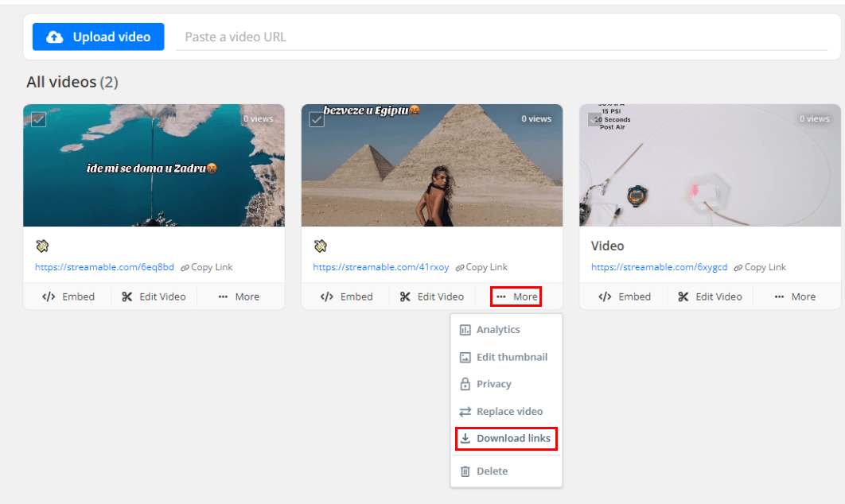Expand More options for the third video
This screenshot has width=845, height=504.
click(795, 297)
